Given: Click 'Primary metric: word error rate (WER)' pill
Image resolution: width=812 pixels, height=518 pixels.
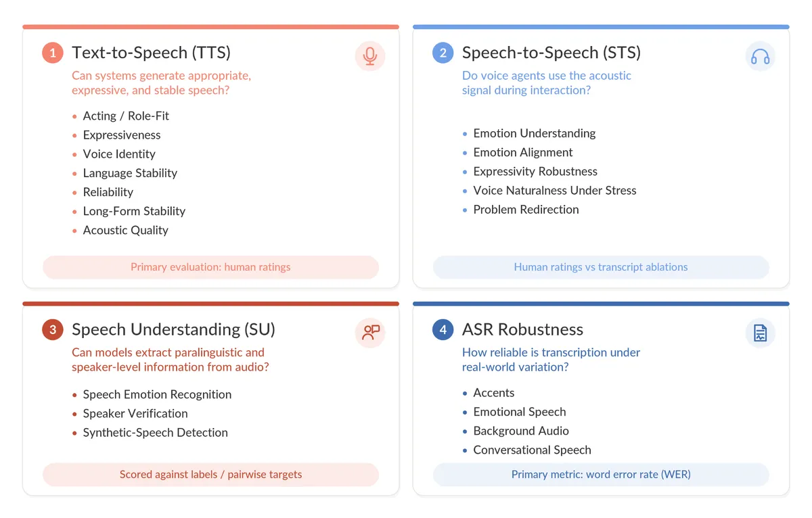Looking at the screenshot, I should 601,475.
